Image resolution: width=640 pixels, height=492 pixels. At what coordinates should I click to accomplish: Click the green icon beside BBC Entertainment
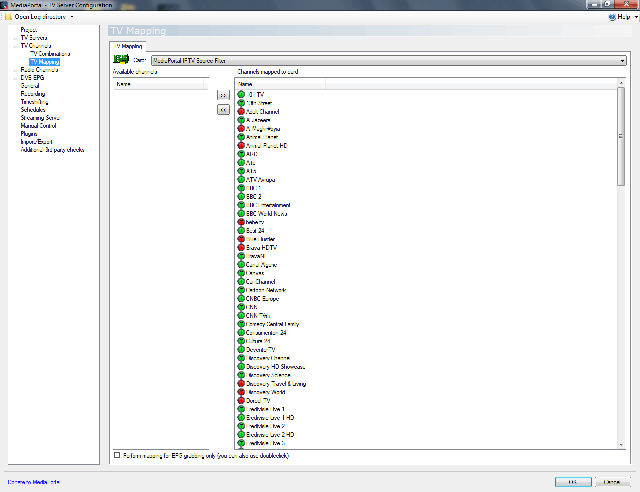pos(241,205)
